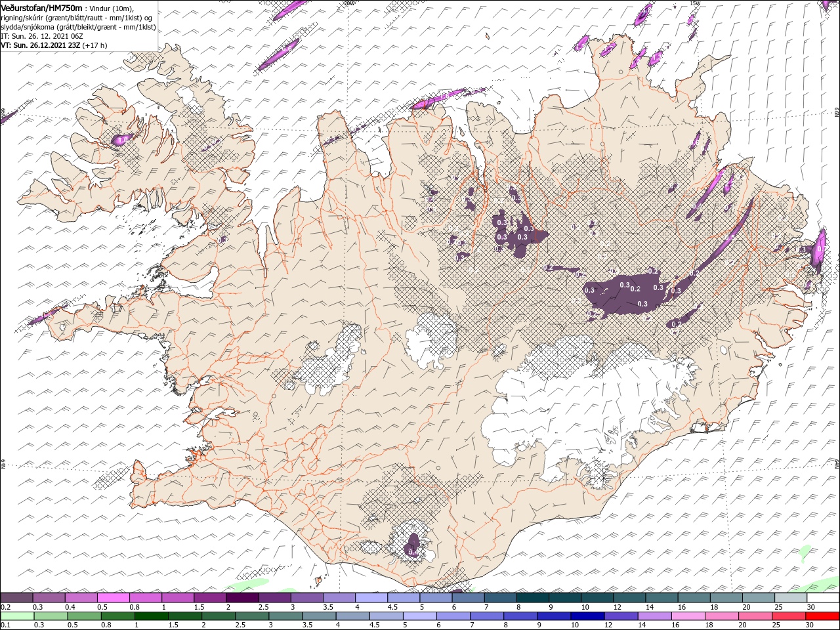This screenshot has height=630, width=840.
Task: Pick the dark purple snow swatch between 2 and 2.5
Action: (x=242, y=598)
